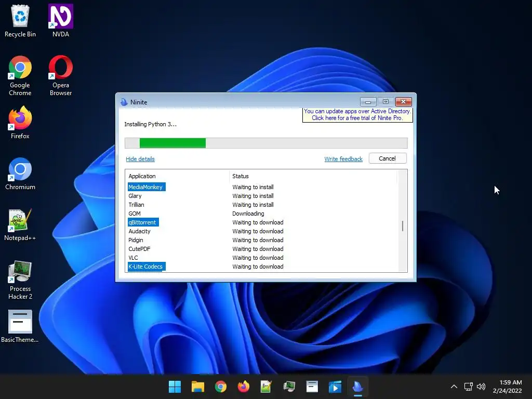Focus the Ninite taskbar icon
This screenshot has width=532, height=399.
tap(358, 387)
